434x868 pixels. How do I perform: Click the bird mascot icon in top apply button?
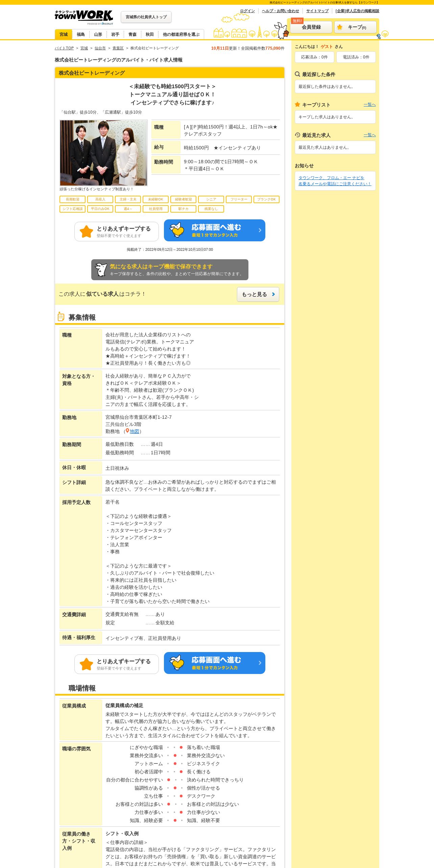177,230
